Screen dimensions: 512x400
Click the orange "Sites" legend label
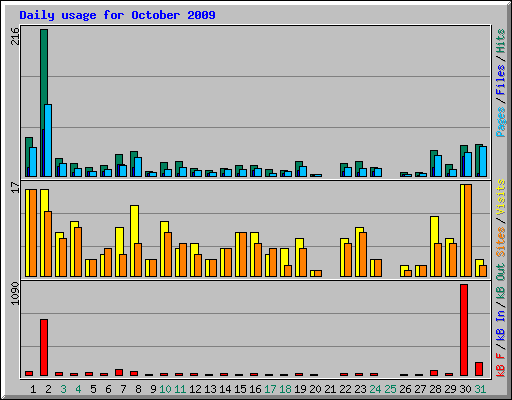click(x=500, y=242)
